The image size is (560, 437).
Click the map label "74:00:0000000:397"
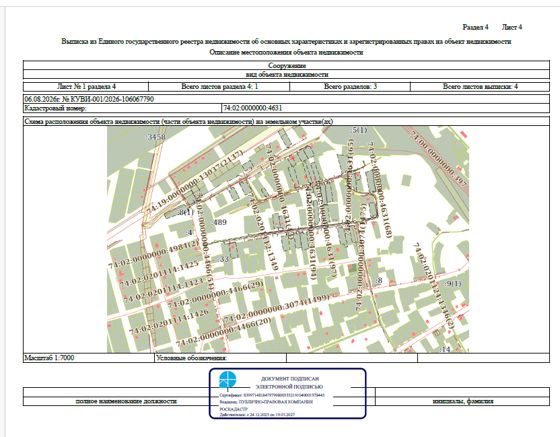pos(439,159)
